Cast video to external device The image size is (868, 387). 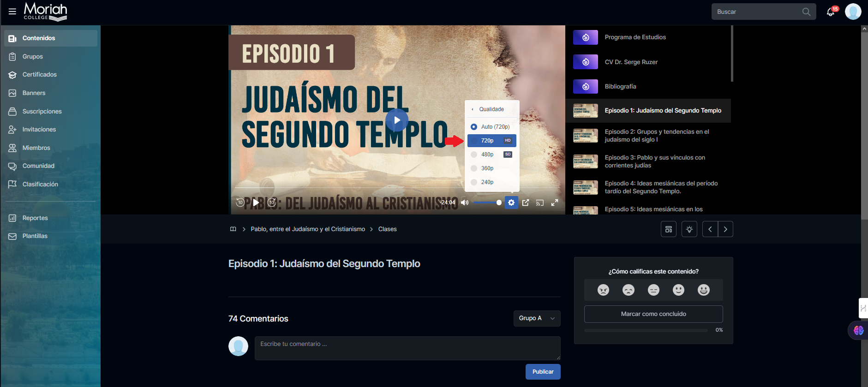coord(540,202)
